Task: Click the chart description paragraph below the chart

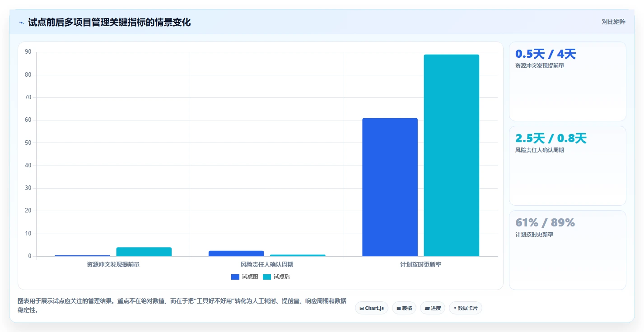Action: point(182,305)
